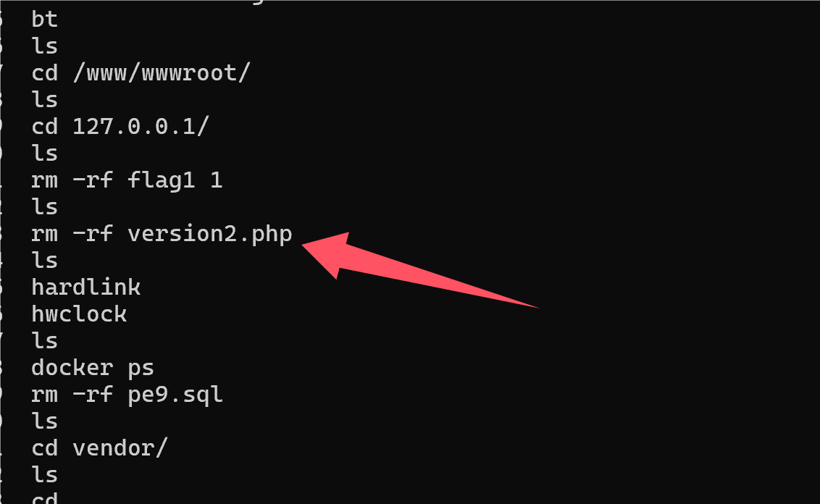The width and height of the screenshot is (820, 504).
Task: Click the partial 'cd' line at bottom
Action: 44,497
